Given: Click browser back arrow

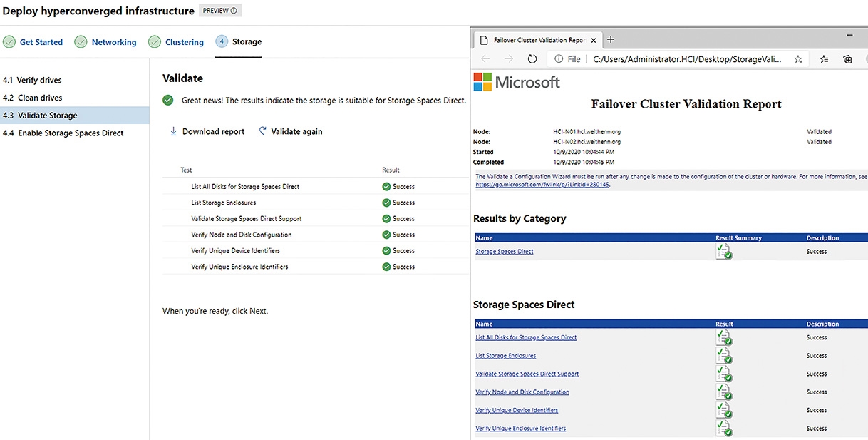Looking at the screenshot, I should coord(485,59).
